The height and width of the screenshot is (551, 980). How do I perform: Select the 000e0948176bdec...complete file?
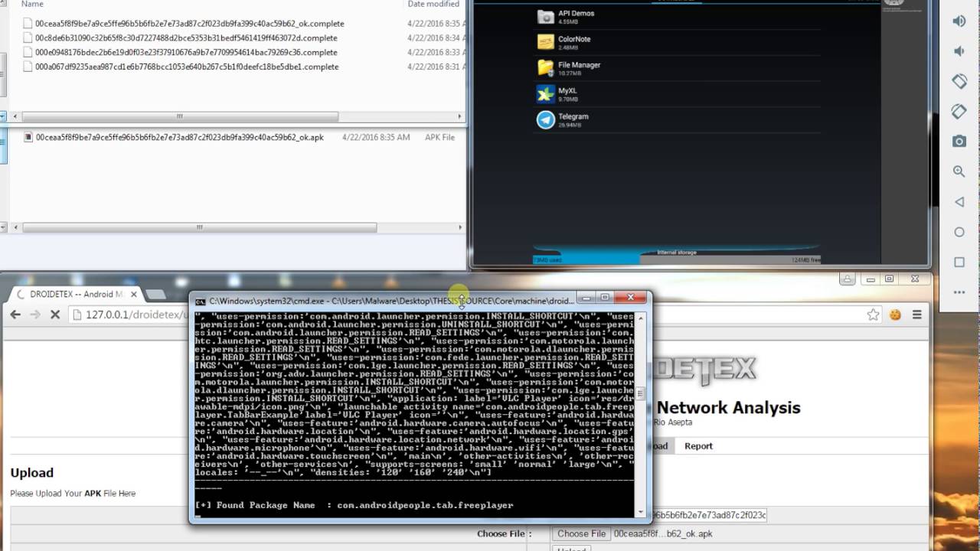(186, 52)
